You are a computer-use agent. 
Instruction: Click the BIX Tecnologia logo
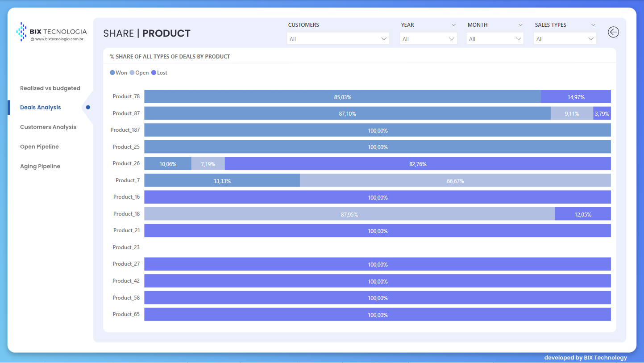[51, 32]
